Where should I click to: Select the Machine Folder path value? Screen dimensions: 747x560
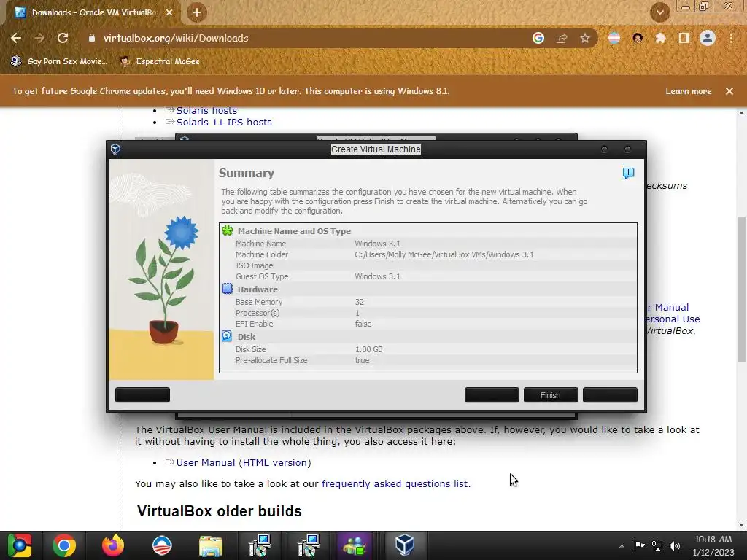[444, 254]
